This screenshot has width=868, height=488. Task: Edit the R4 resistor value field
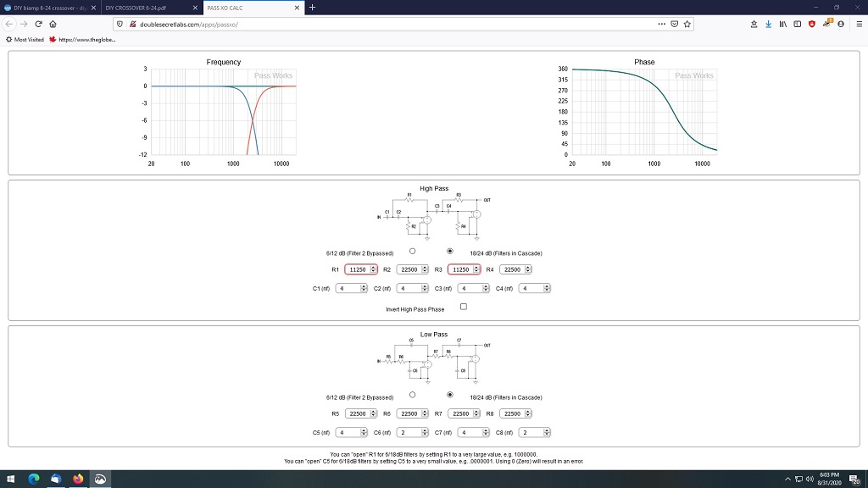515,269
